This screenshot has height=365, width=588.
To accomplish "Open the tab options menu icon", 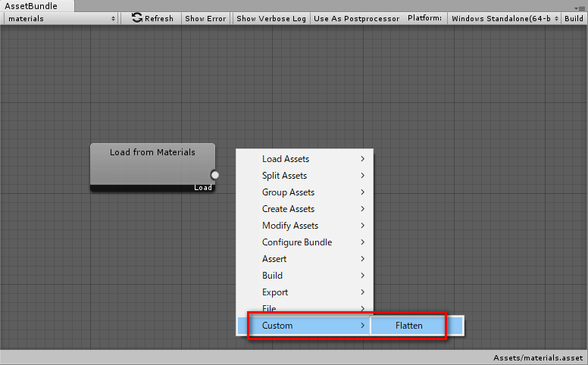I will [x=580, y=8].
